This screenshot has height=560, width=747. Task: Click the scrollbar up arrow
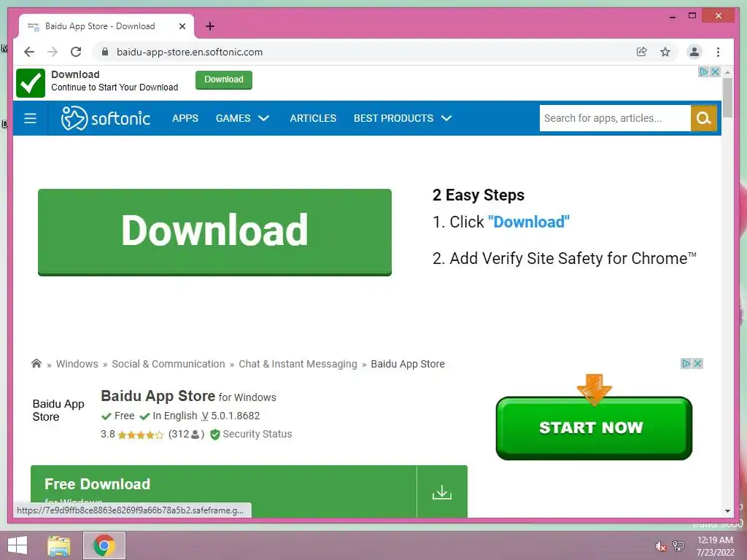coord(727,72)
